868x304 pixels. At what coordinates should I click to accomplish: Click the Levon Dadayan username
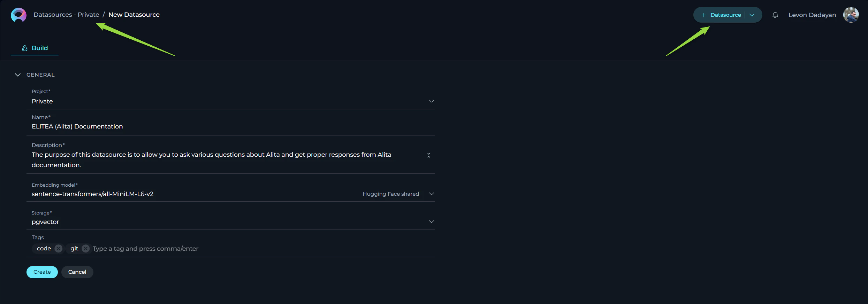coord(812,15)
